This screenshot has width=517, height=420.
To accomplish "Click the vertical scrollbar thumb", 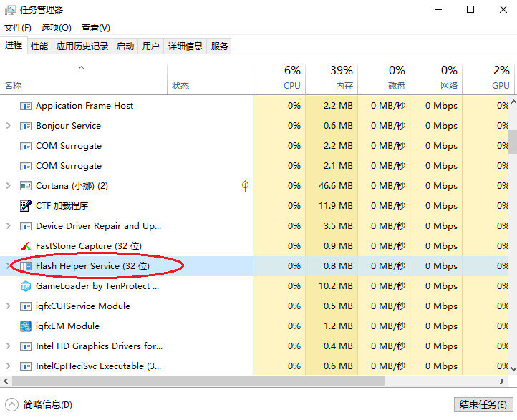I will pyautogui.click(x=513, y=142).
